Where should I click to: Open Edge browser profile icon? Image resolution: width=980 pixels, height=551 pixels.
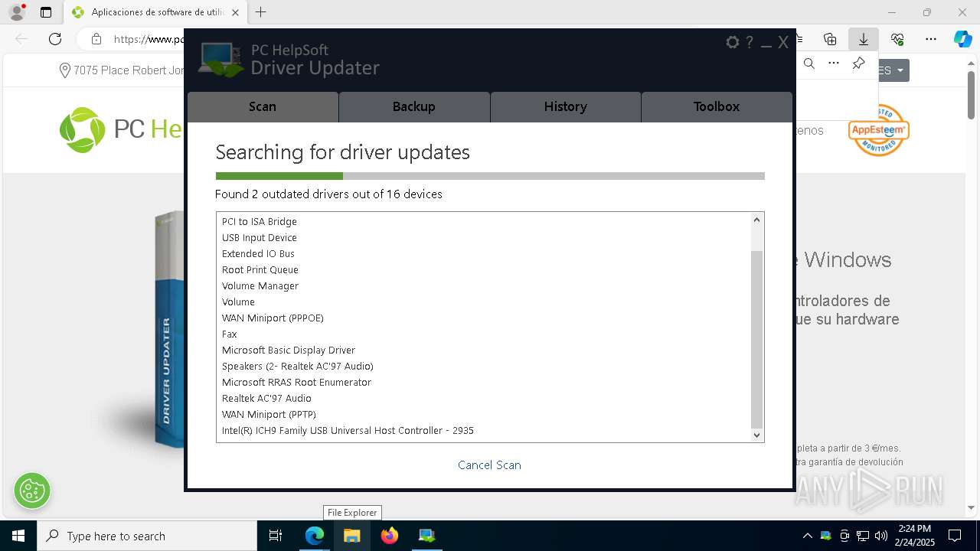click(17, 12)
